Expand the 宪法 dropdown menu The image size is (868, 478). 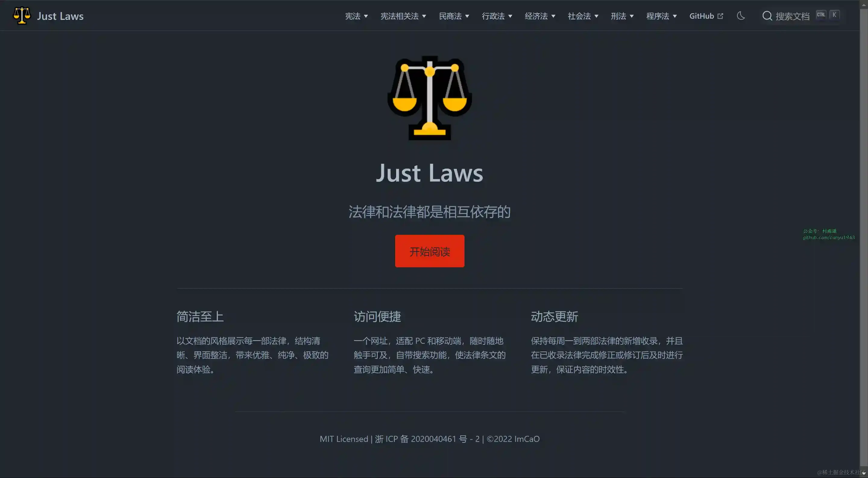click(x=356, y=16)
